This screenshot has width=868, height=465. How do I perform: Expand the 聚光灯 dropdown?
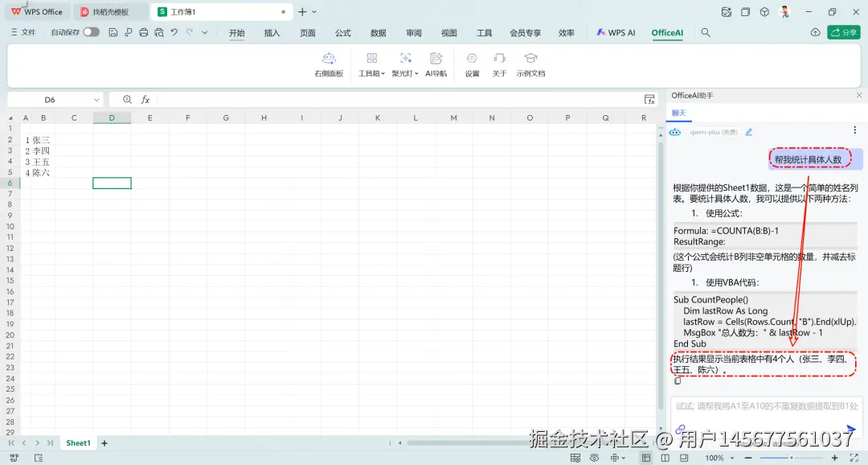click(x=418, y=73)
